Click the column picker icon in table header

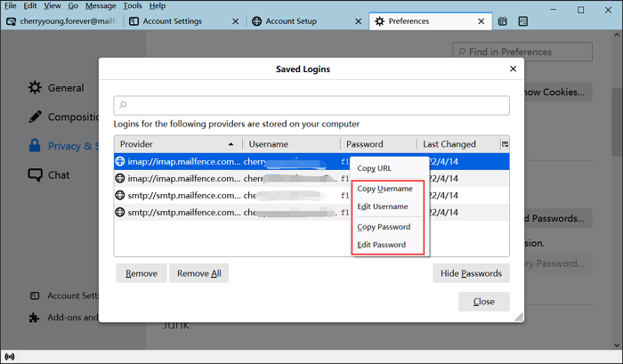tap(505, 144)
